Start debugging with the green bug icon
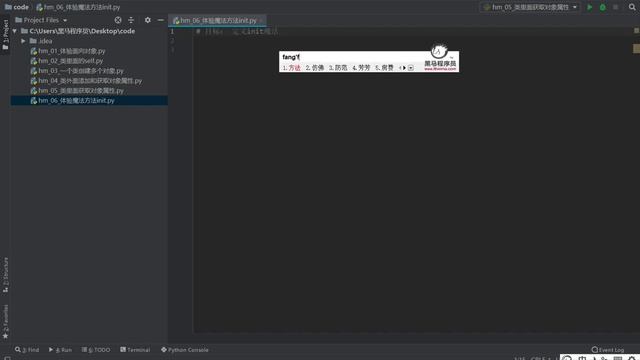The image size is (640, 360). click(602, 7)
